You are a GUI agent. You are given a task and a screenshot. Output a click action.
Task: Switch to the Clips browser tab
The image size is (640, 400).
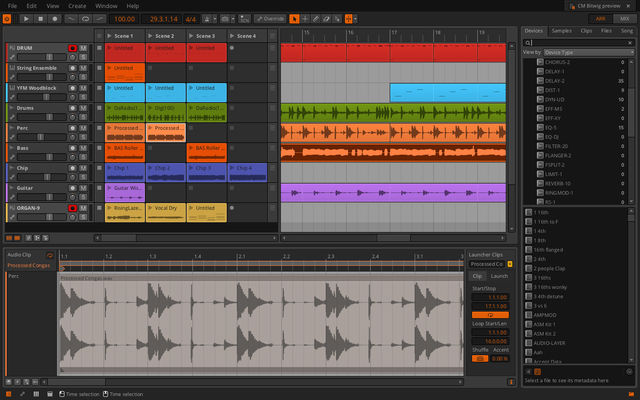(586, 31)
